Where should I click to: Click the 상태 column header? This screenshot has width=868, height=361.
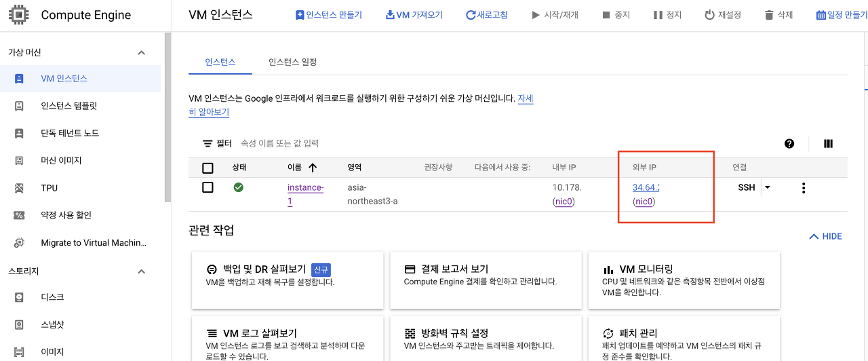(239, 168)
